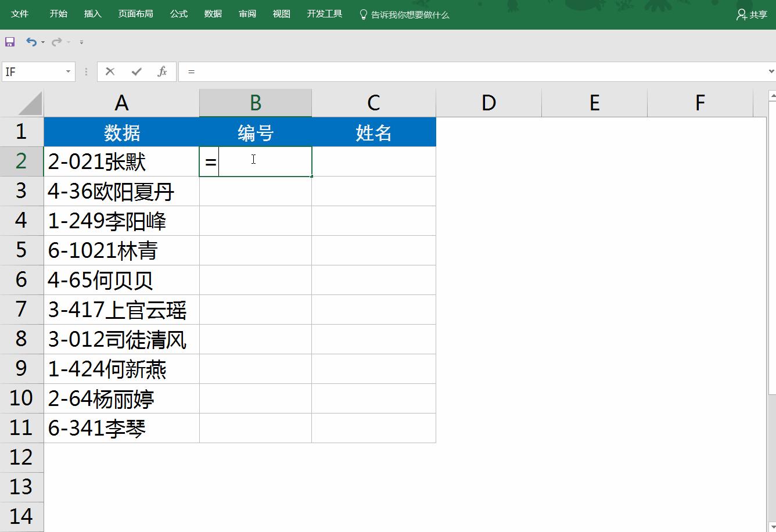Switch to the 公式 ribbon tab
Viewport: 776px width, 532px height.
coord(178,14)
